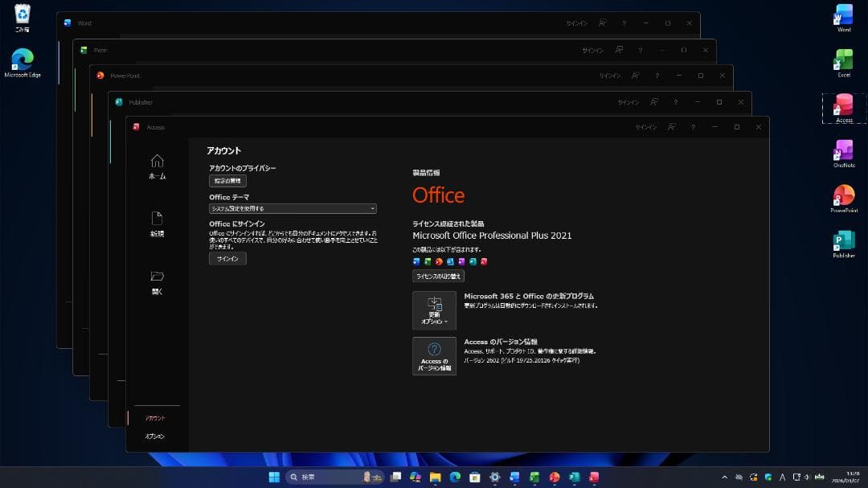
Task: Select the アカウント sidebar tab
Action: [155, 417]
